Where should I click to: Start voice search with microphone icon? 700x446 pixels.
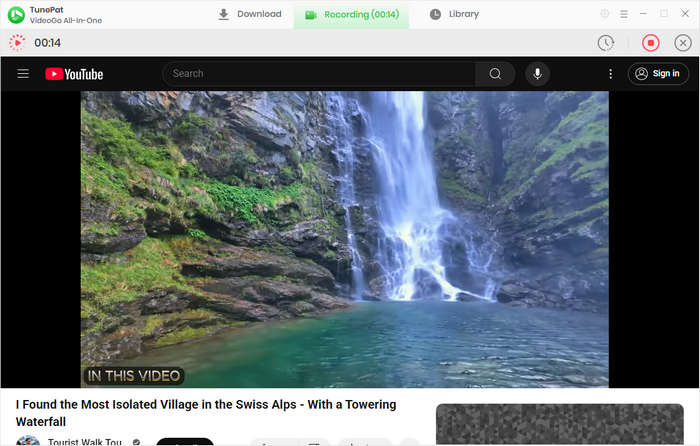pos(537,74)
